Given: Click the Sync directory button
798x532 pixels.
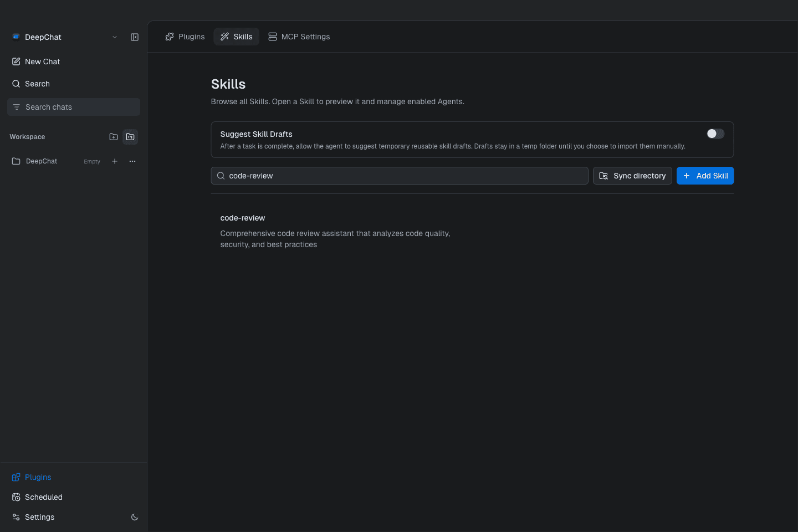Looking at the screenshot, I should (x=632, y=176).
